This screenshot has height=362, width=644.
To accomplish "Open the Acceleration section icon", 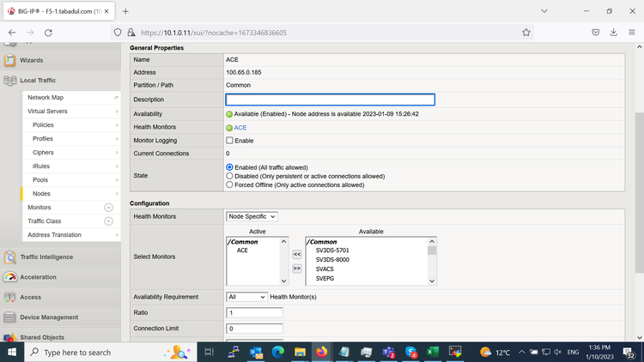I will [10, 277].
